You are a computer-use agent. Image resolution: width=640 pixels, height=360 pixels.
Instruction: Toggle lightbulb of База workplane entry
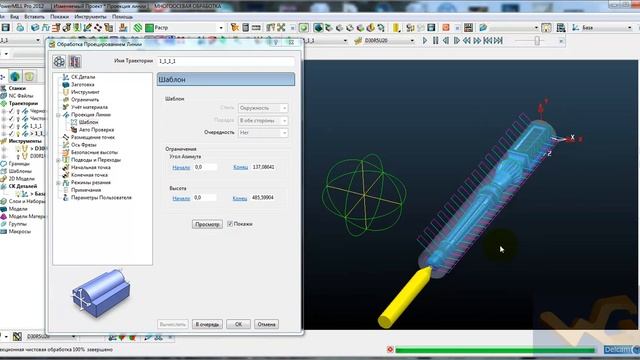18,194
